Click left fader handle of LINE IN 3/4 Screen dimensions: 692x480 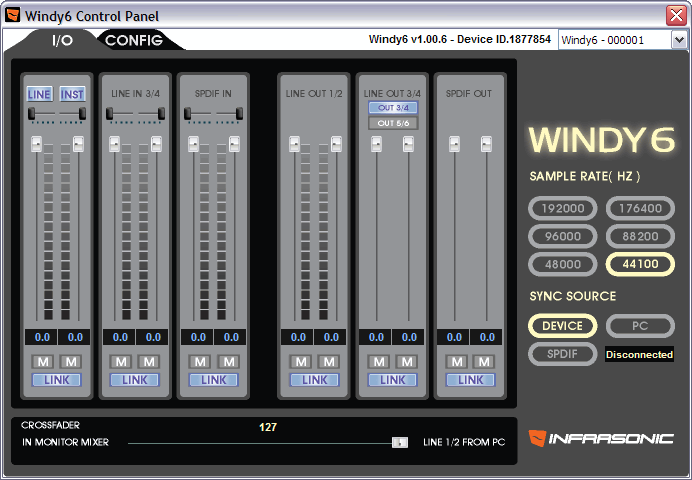pyautogui.click(x=114, y=144)
